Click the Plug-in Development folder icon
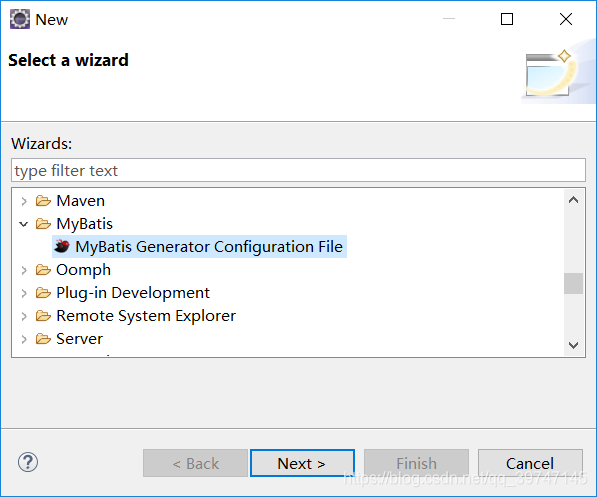 point(43,293)
